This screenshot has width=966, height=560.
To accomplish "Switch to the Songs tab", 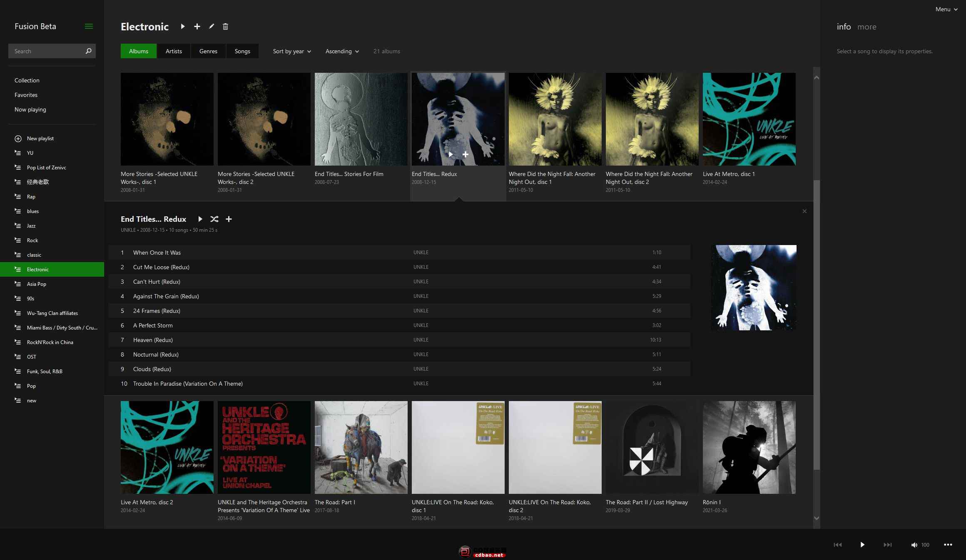I will tap(242, 51).
